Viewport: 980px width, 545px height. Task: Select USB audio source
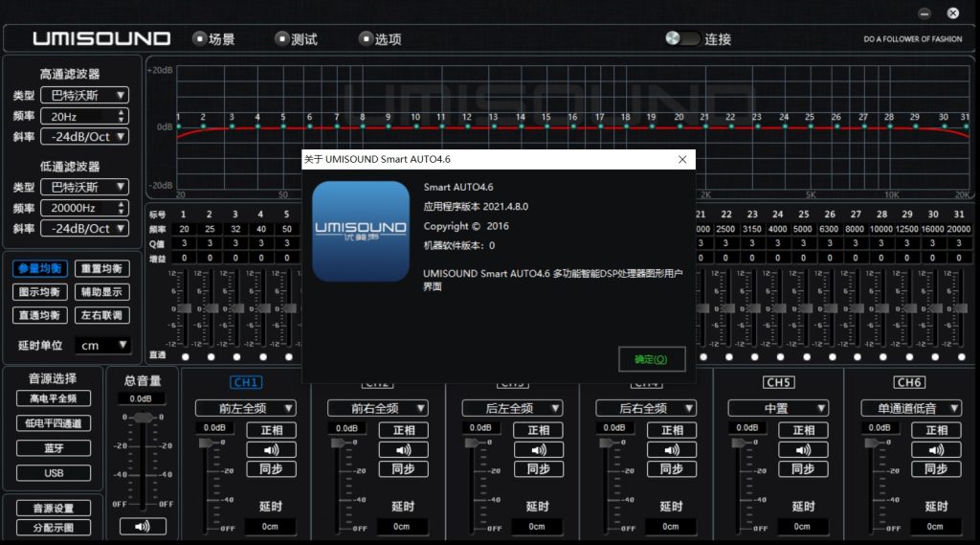tap(54, 473)
